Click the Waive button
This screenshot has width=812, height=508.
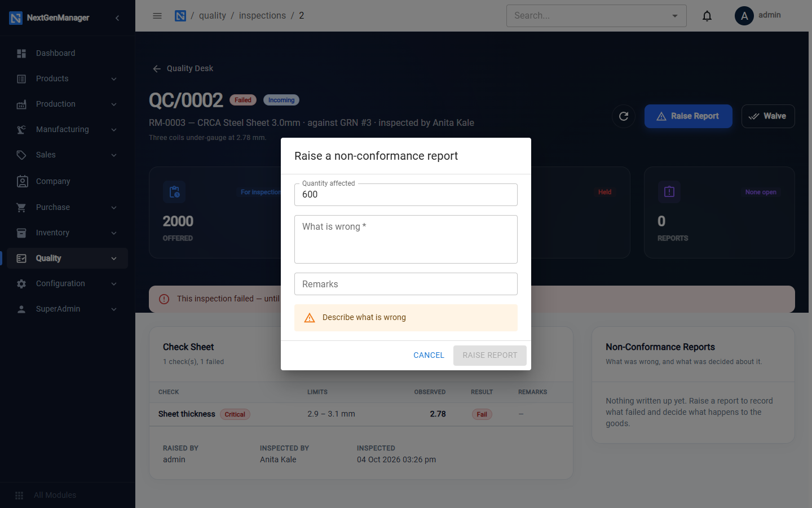[768, 116]
